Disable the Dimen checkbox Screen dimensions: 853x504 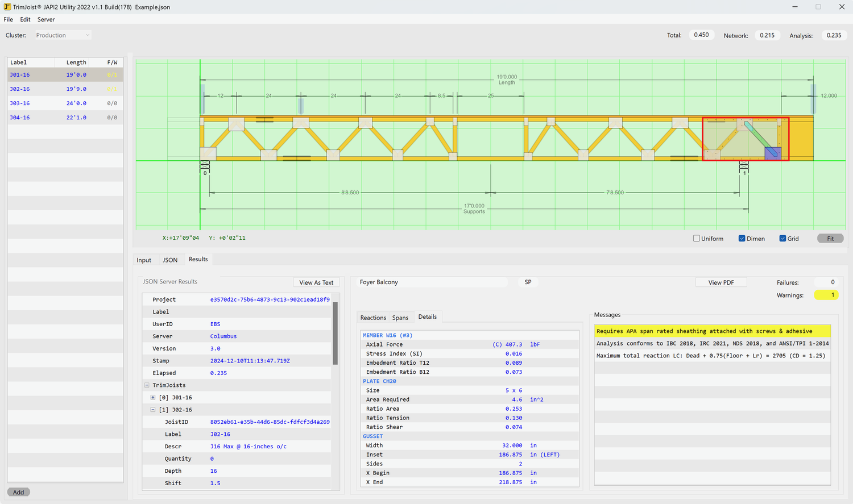coord(741,238)
